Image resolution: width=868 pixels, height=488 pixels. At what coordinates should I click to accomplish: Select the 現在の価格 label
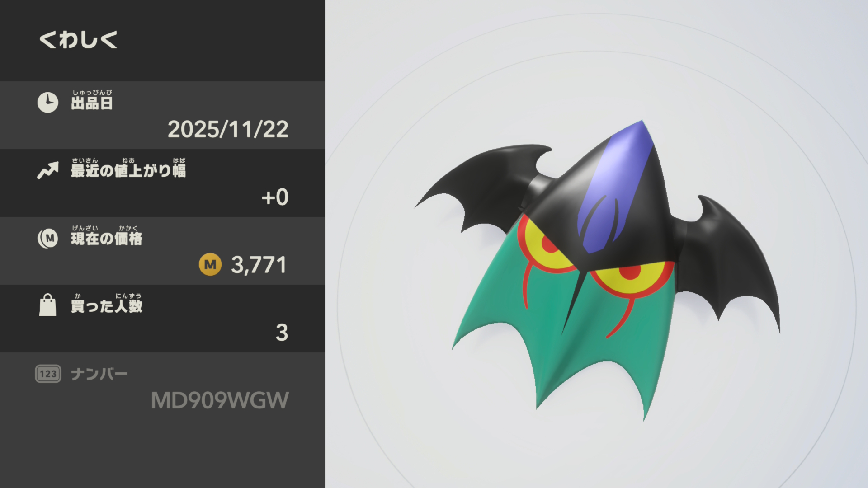pyautogui.click(x=106, y=235)
